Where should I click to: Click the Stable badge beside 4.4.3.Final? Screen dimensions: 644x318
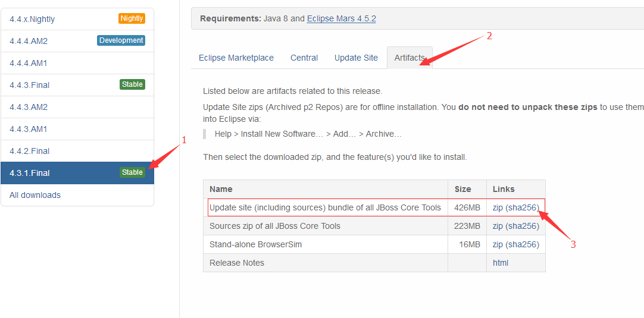click(132, 84)
